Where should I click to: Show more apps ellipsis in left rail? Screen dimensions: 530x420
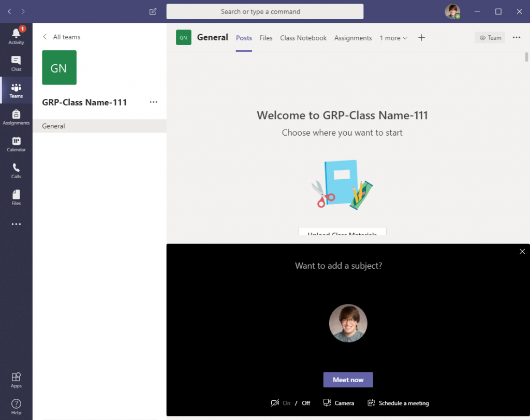tap(16, 224)
